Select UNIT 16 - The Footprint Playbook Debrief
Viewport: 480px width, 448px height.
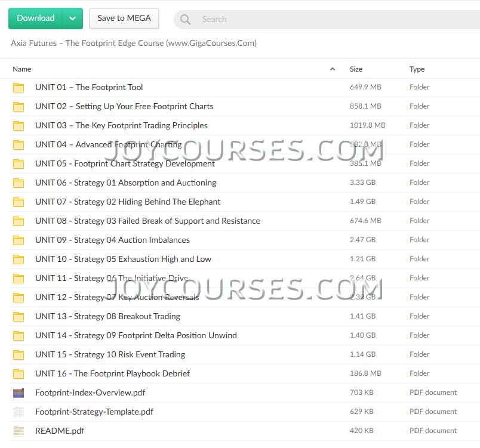[x=113, y=373]
